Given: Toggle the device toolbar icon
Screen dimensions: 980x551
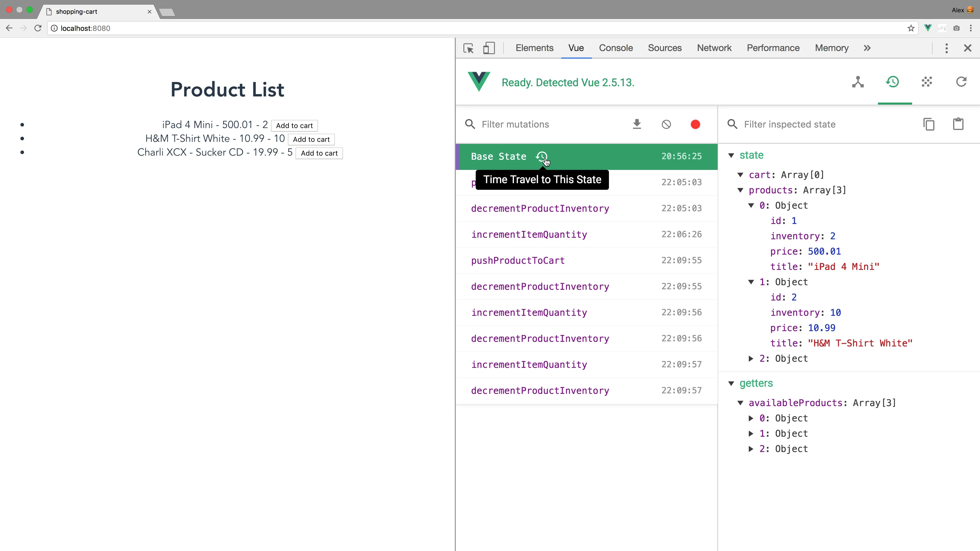Looking at the screenshot, I should click(489, 48).
